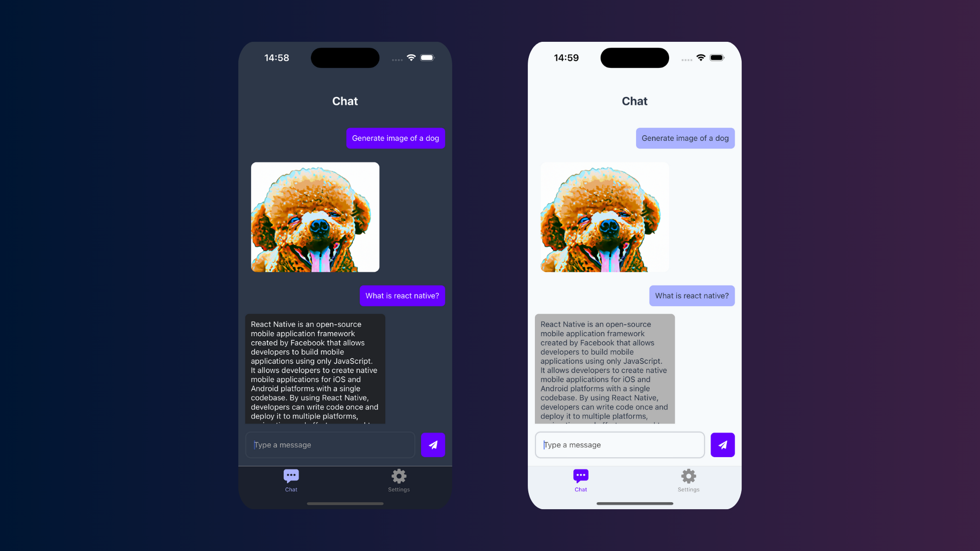Click the send message arrow icon

click(433, 445)
